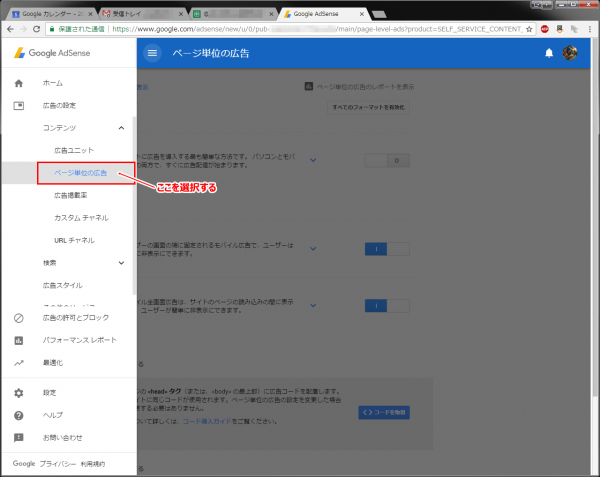Expand details chevron beside the topmost ad format
Image resolution: width=600 pixels, height=477 pixels.
pos(312,160)
